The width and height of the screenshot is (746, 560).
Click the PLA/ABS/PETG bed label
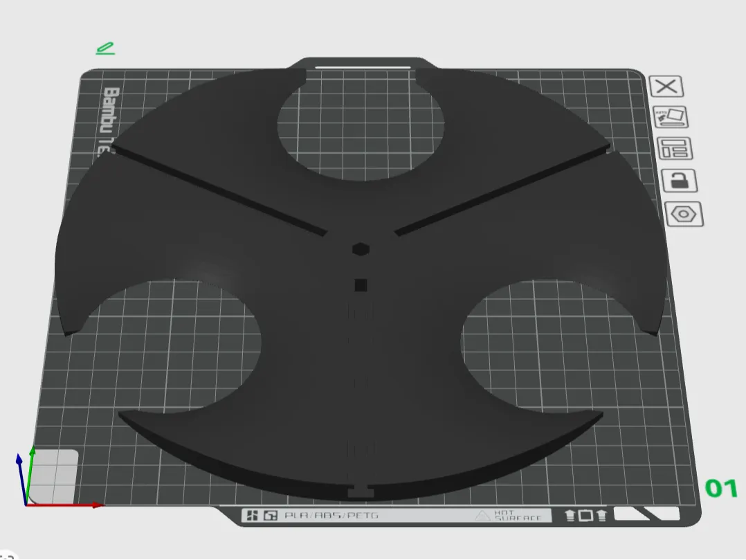(x=331, y=515)
